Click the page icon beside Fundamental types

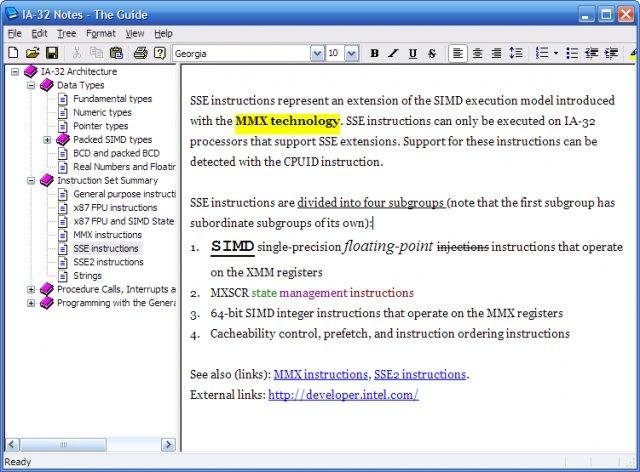tap(63, 99)
